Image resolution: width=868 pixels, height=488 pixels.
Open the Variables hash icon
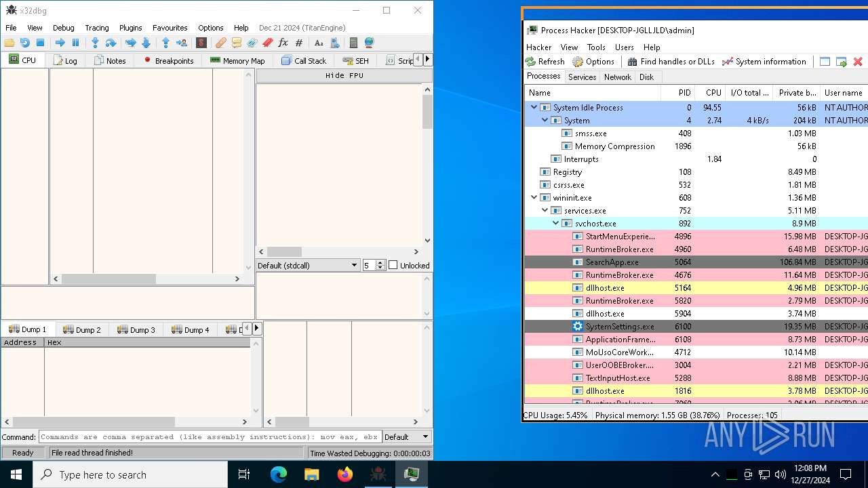[x=298, y=43]
